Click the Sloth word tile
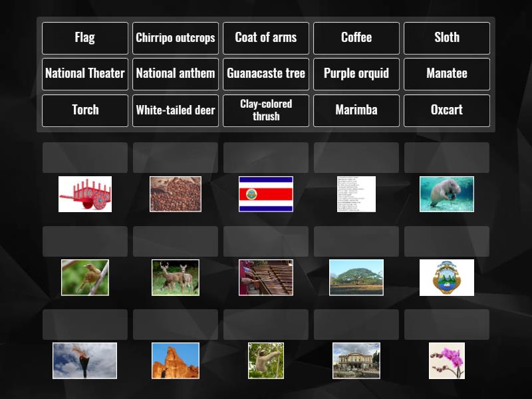 pyautogui.click(x=446, y=38)
